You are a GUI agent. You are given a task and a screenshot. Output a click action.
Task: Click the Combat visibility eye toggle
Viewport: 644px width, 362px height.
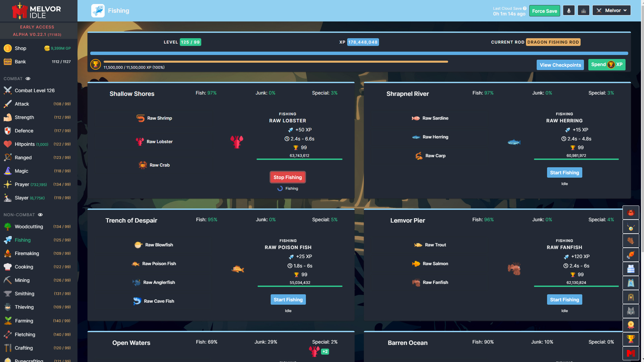(x=28, y=78)
